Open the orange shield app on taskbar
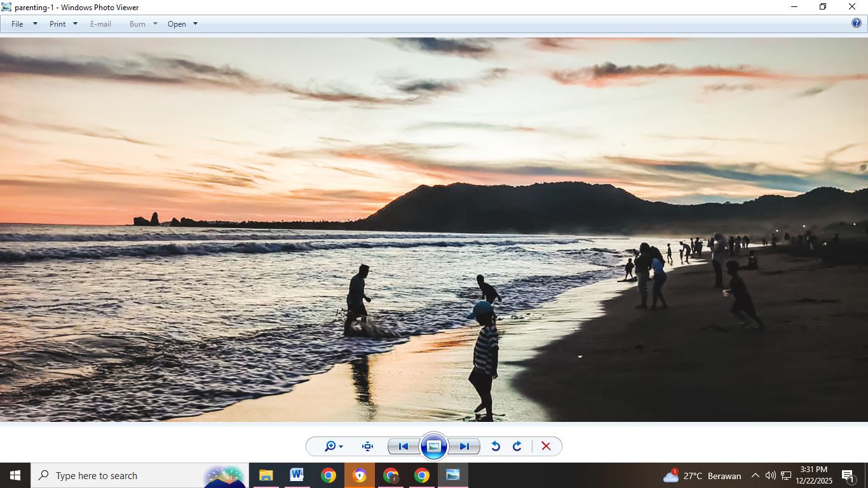 [360, 475]
